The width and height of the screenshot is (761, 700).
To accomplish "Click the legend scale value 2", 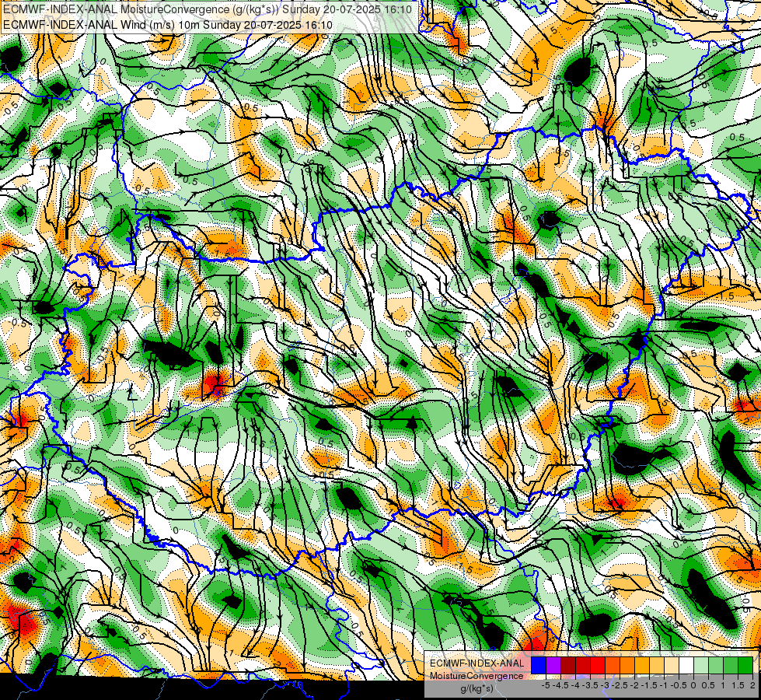I will [752, 685].
